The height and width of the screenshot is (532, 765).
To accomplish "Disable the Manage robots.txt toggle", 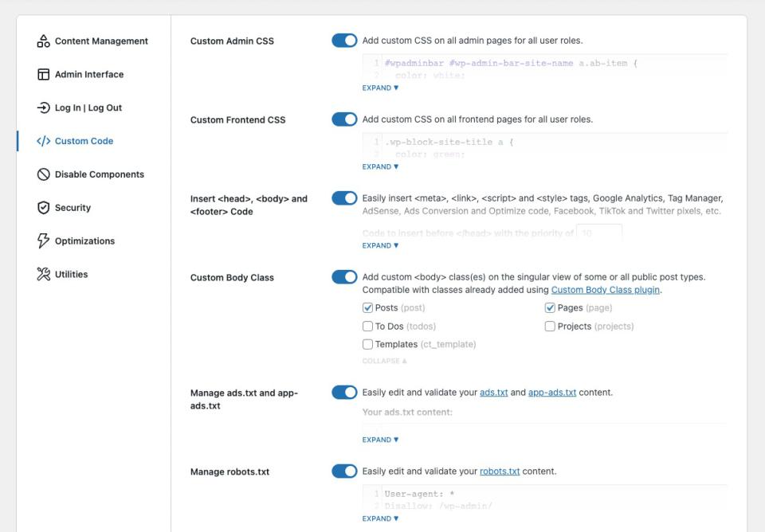I will [x=344, y=471].
